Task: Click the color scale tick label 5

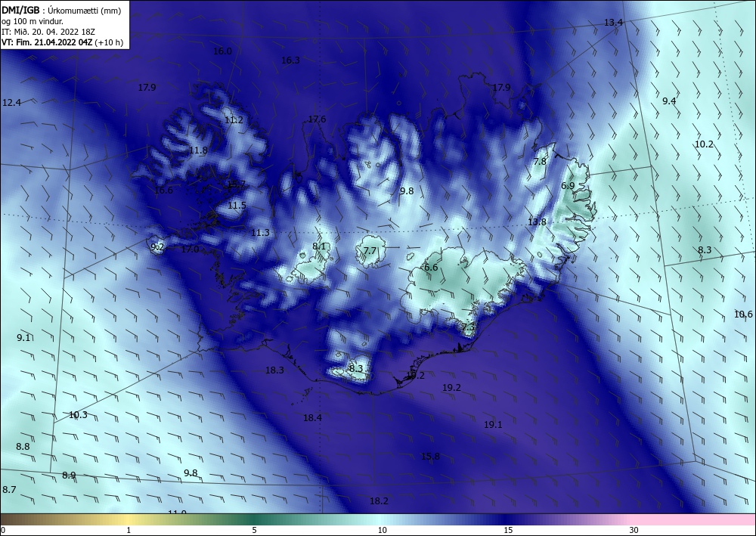Action: pos(254,531)
